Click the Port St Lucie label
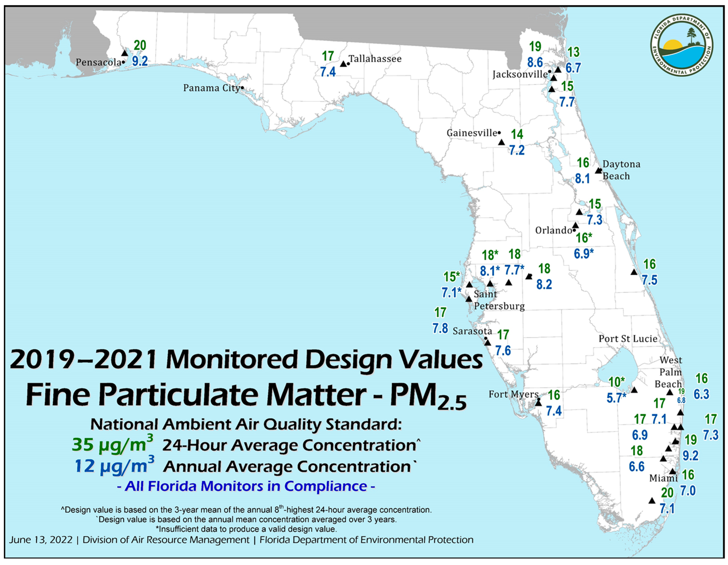The width and height of the screenshot is (728, 565). pos(628,339)
